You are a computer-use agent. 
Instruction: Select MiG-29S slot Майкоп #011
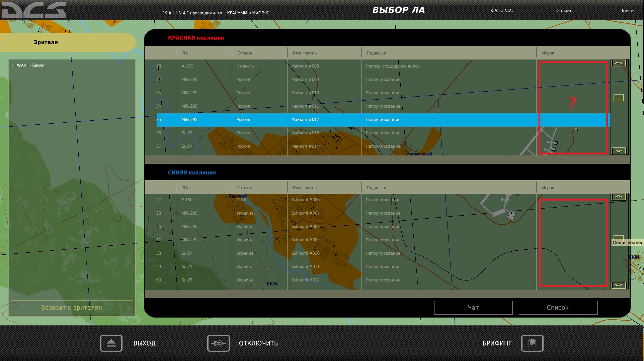(x=383, y=106)
